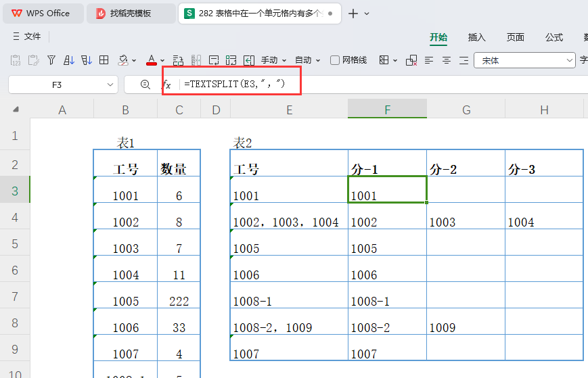588x378 pixels.
Task: Click the table grid icon in toolbar
Action: coord(104,60)
